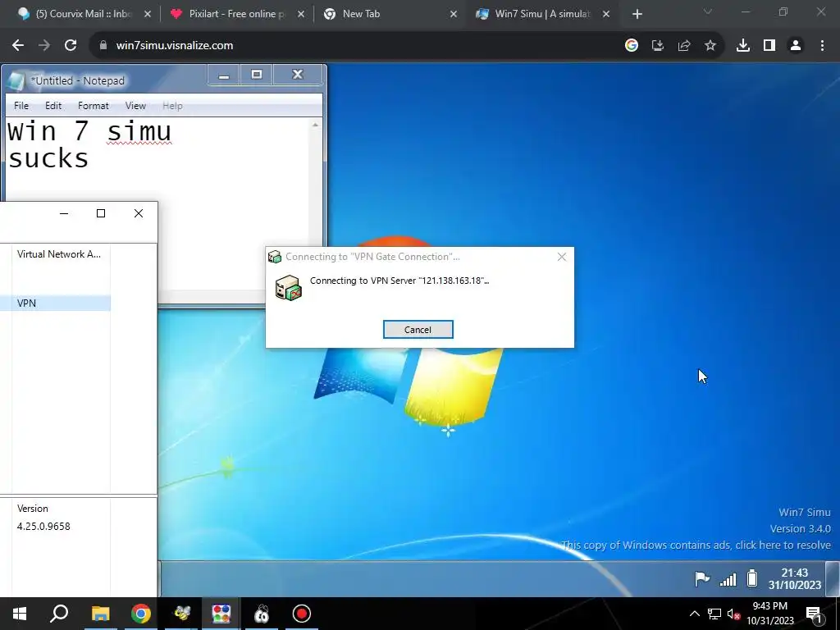Open the Windows notification center icon
The image size is (840, 630).
tap(814, 614)
